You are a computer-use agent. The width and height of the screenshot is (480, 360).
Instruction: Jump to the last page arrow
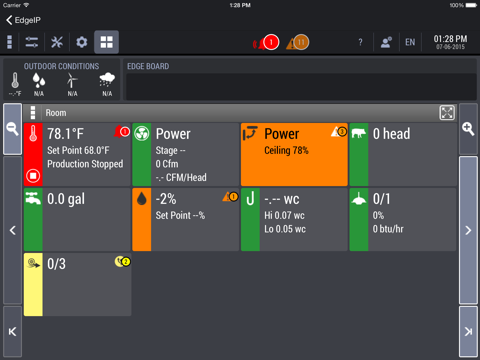click(468, 332)
